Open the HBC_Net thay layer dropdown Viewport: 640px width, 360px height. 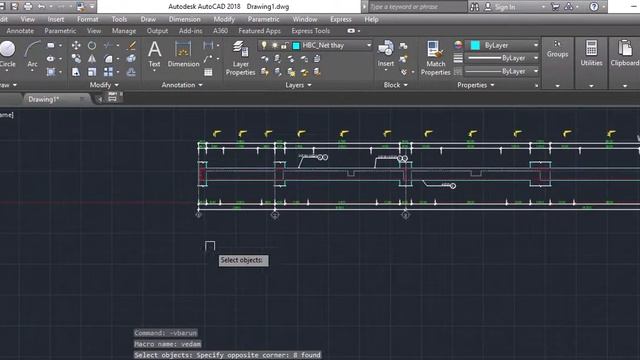point(369,45)
